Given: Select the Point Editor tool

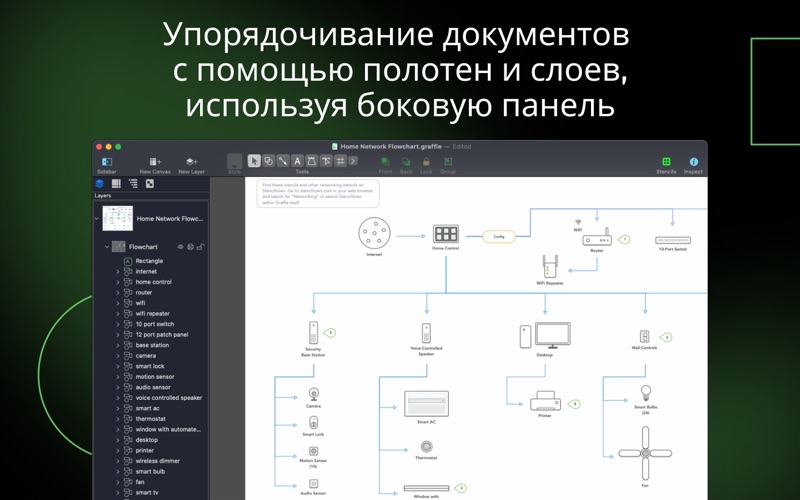Looking at the screenshot, I should click(x=326, y=161).
